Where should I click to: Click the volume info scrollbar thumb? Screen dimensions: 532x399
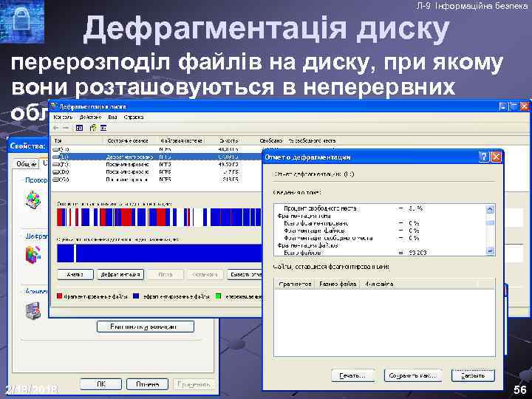click(x=490, y=223)
